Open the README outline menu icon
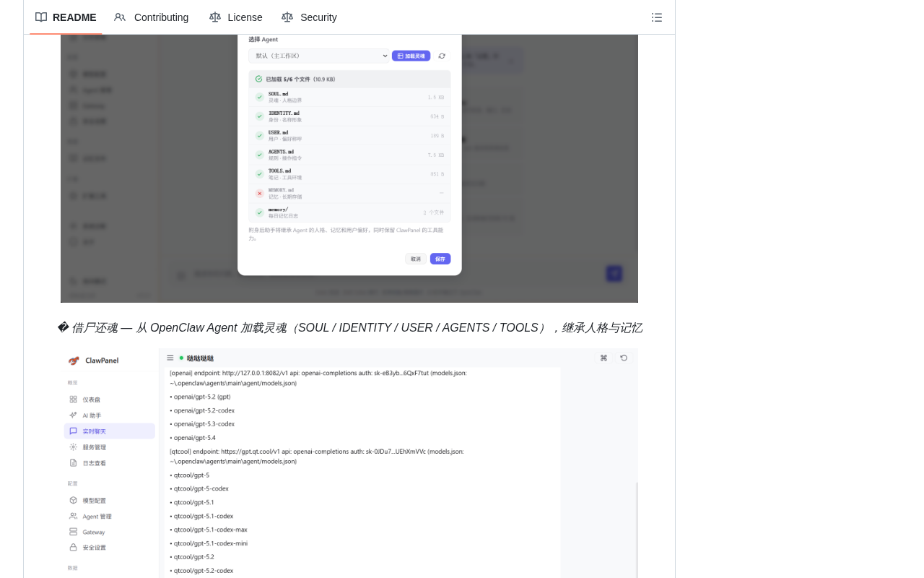924x578 pixels. 657,17
